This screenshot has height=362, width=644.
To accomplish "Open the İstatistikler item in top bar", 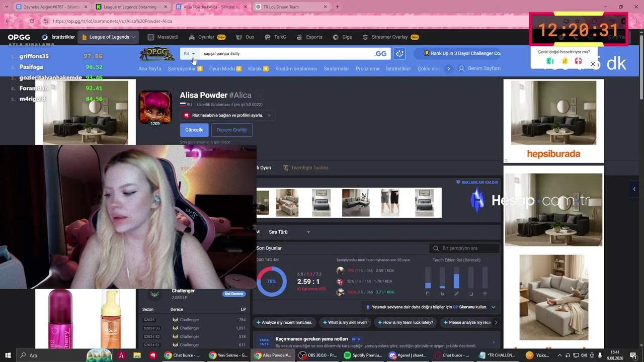I will pos(58,37).
